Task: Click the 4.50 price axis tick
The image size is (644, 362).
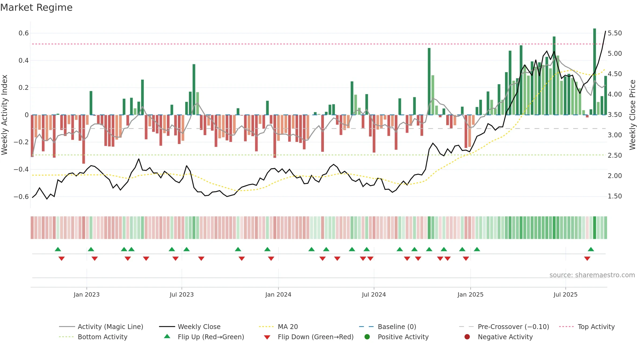Action: click(615, 74)
